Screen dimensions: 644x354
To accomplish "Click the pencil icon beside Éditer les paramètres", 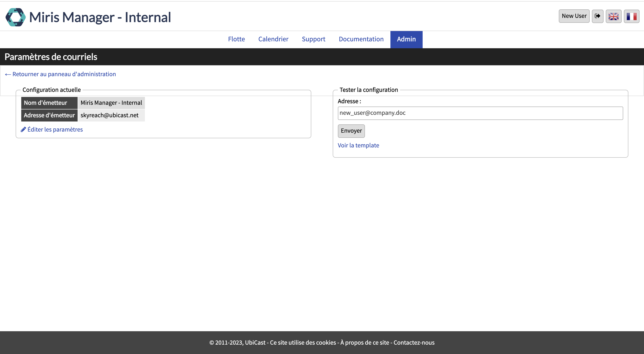I will [23, 129].
